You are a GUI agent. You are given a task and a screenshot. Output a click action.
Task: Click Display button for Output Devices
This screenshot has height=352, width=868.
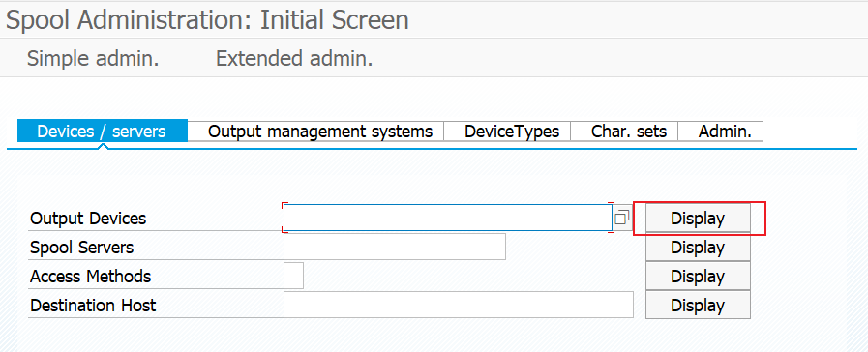(698, 218)
